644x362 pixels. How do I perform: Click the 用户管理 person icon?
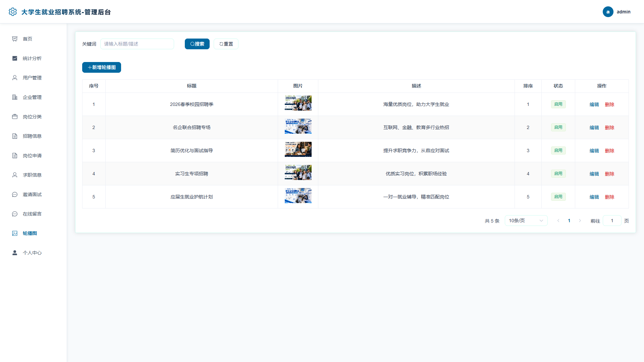click(15, 78)
